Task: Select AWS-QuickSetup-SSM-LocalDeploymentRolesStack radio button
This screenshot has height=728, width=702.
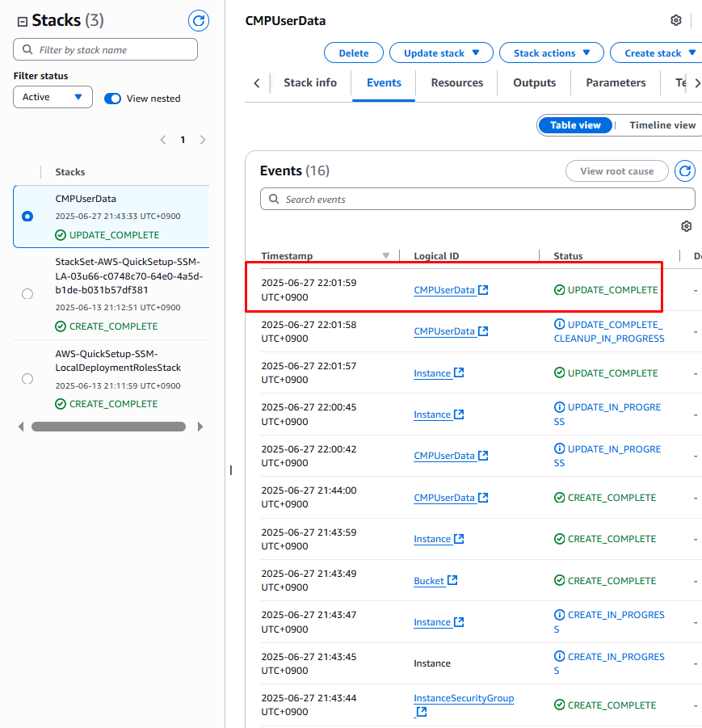Action: point(27,378)
